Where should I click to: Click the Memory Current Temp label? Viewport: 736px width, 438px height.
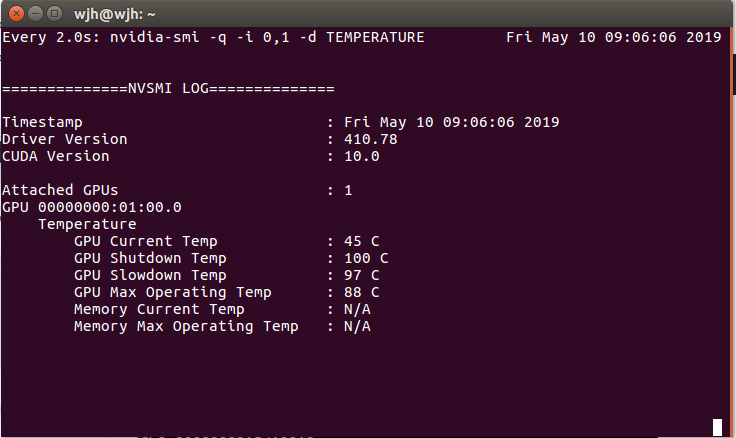click(x=159, y=310)
